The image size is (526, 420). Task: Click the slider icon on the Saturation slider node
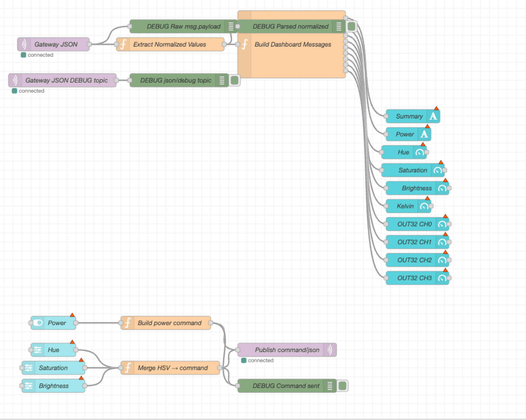29,368
